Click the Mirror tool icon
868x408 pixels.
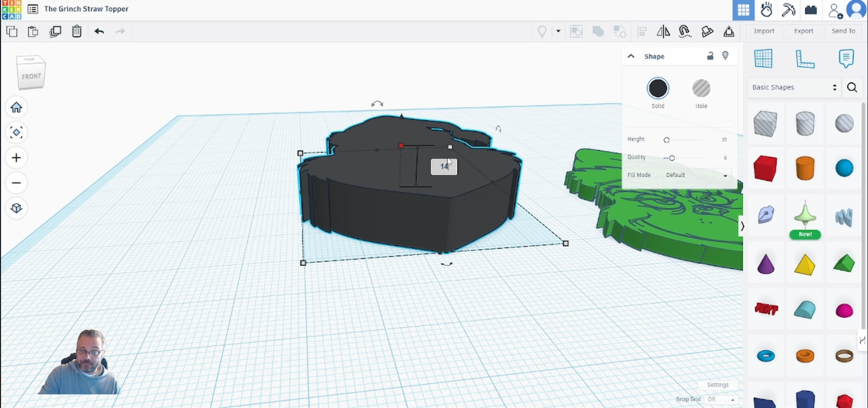[x=663, y=31]
